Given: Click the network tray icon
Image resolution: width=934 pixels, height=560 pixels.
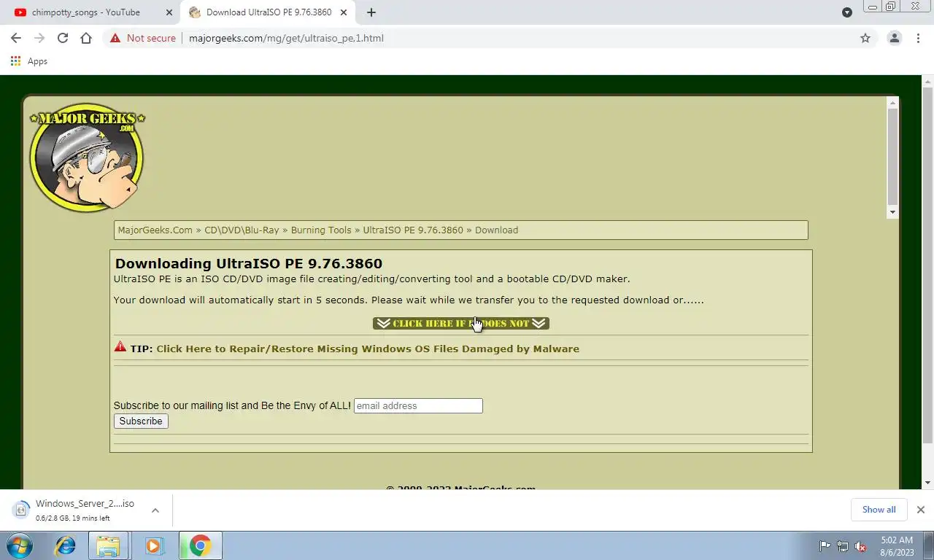Looking at the screenshot, I should 843,546.
